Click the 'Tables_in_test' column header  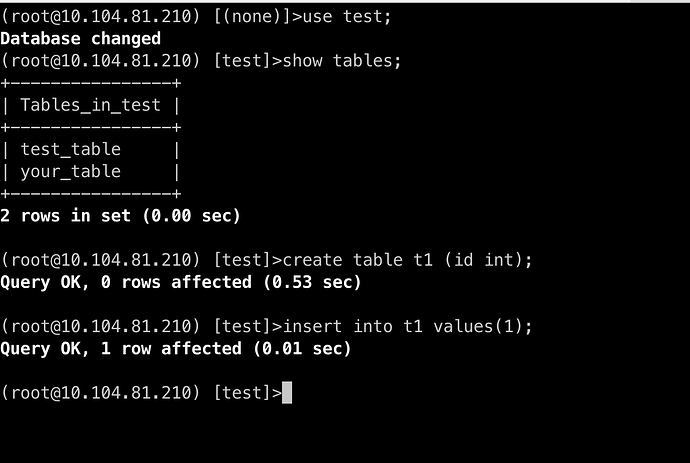tap(90, 105)
